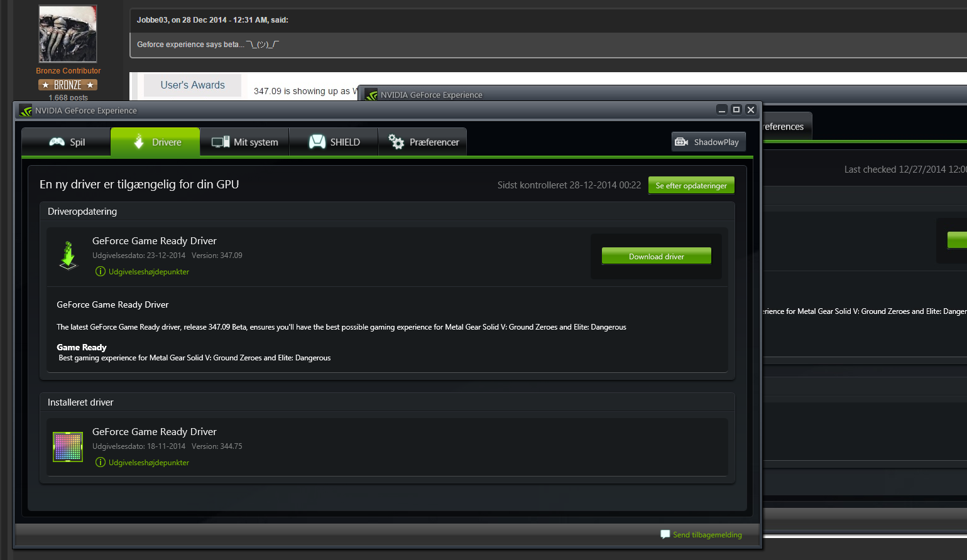967x560 pixels.
Task: Click the green download arrow driver icon
Action: [68, 256]
